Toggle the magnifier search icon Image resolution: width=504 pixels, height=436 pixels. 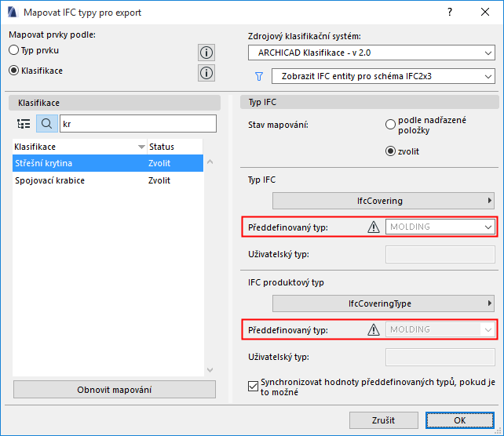46,123
